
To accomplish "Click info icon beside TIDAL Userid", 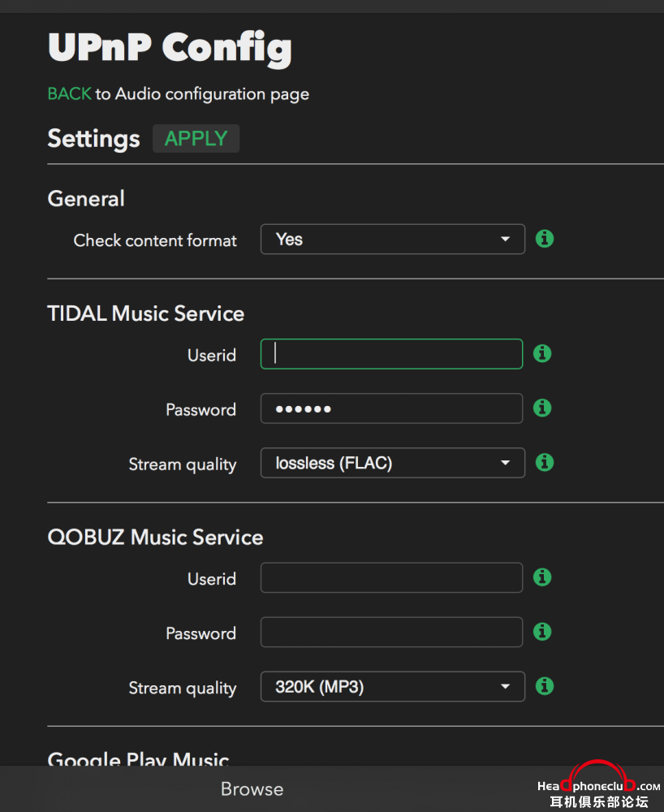I will [x=542, y=354].
